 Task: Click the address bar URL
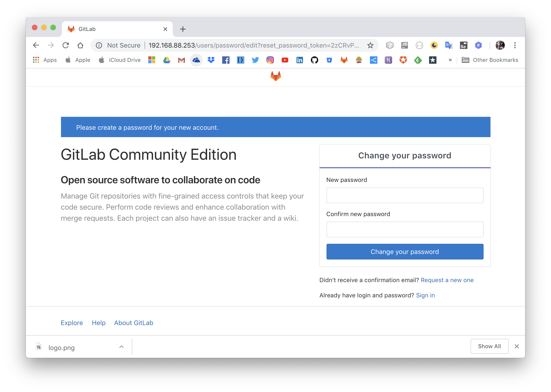254,45
